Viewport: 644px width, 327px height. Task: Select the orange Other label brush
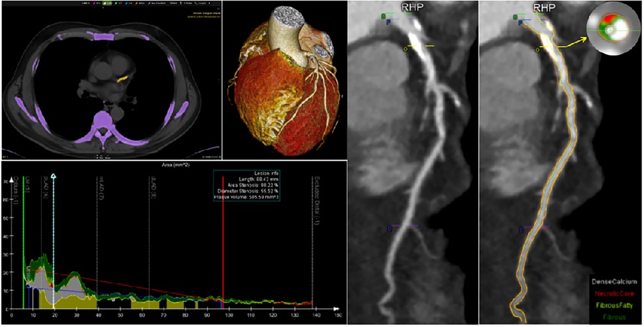pos(140,3)
